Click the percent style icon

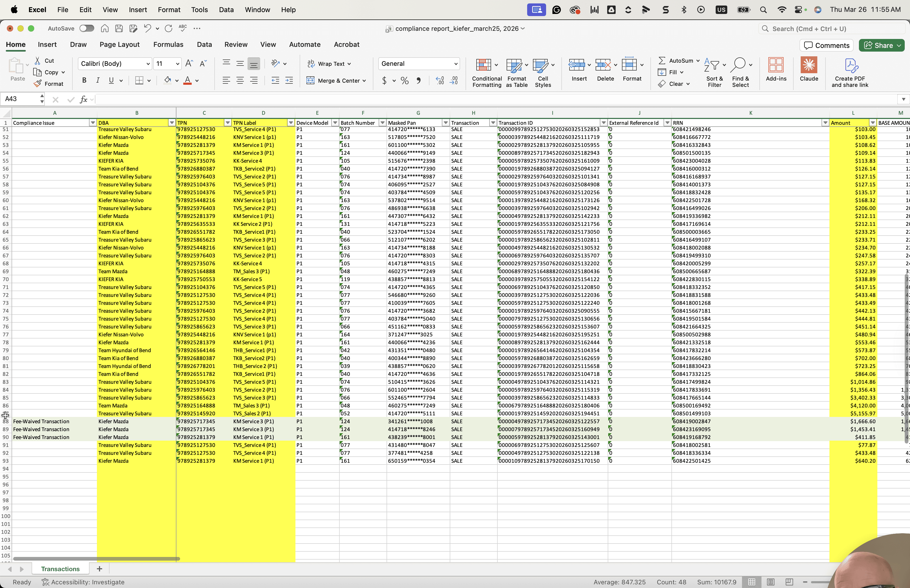pos(405,81)
